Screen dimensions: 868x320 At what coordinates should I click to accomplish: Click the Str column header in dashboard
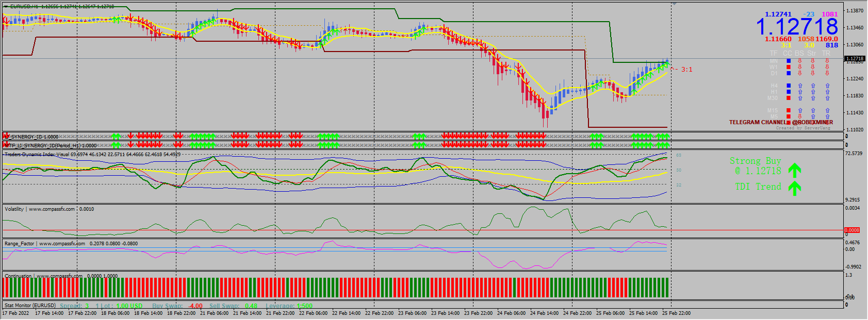click(x=811, y=53)
